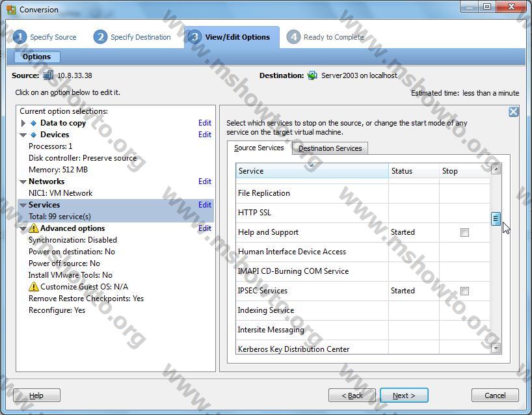Select the HTTP SSL service row
The height and width of the screenshot is (415, 532).
pyautogui.click(x=363, y=213)
